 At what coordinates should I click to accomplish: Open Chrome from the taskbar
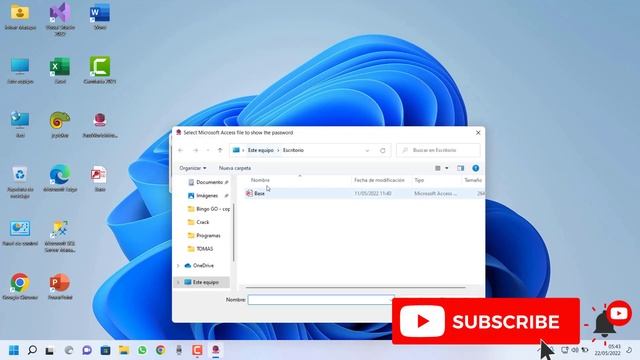point(160,350)
